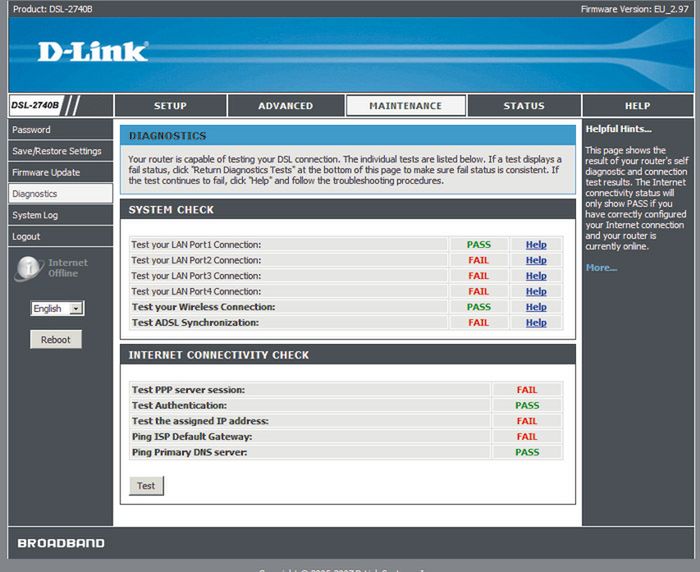700x572 pixels.
Task: Open the English language dropdown
Action: click(x=57, y=309)
